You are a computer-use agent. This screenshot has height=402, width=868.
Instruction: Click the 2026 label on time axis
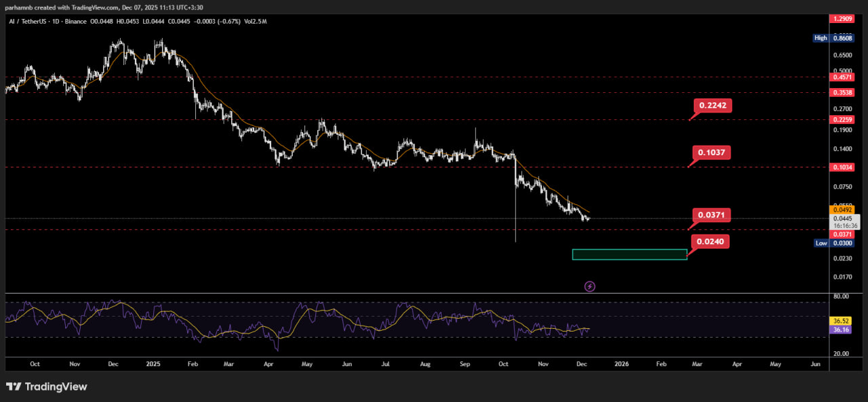[x=621, y=364]
